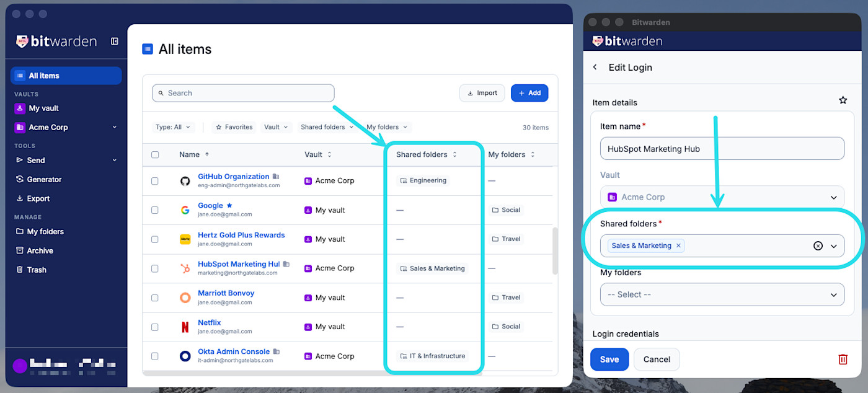The width and height of the screenshot is (868, 393).
Task: Sort by the Vault column header
Action: 318,154
